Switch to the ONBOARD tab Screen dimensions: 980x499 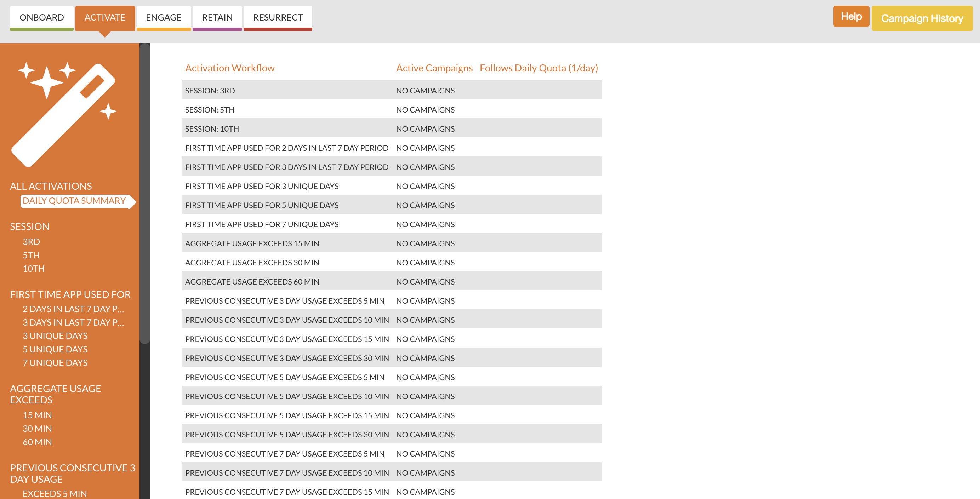coord(41,18)
